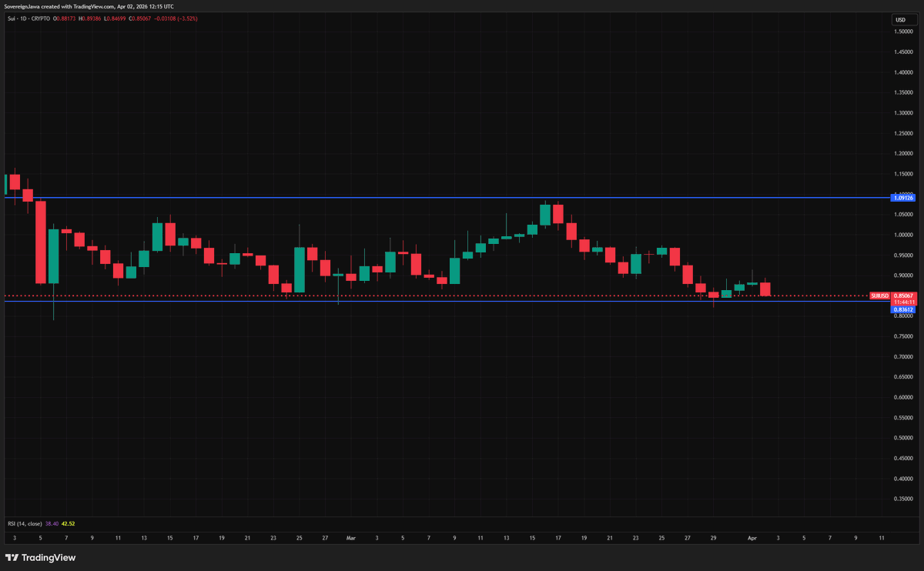
Task: Click the 0.50000 price axis label
Action: point(903,438)
